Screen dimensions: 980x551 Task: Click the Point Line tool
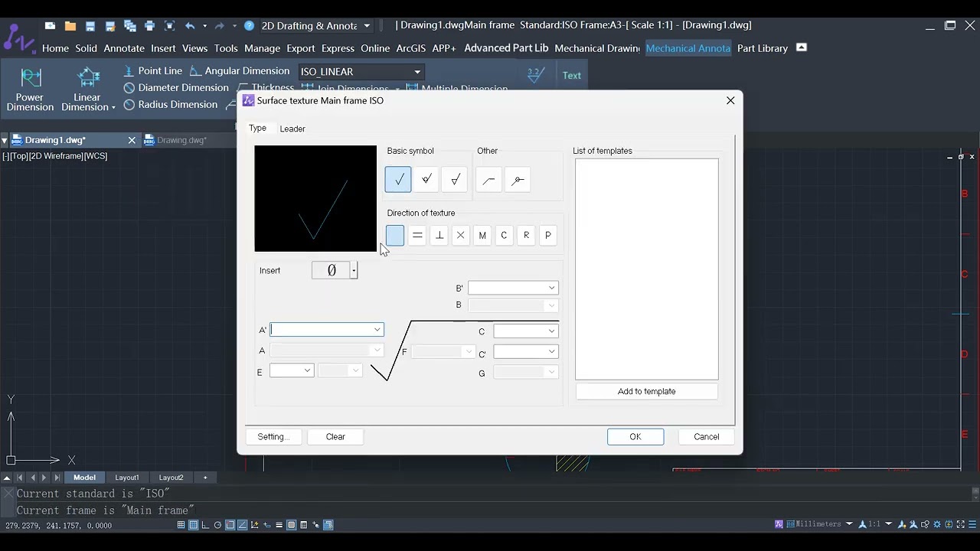pyautogui.click(x=153, y=71)
